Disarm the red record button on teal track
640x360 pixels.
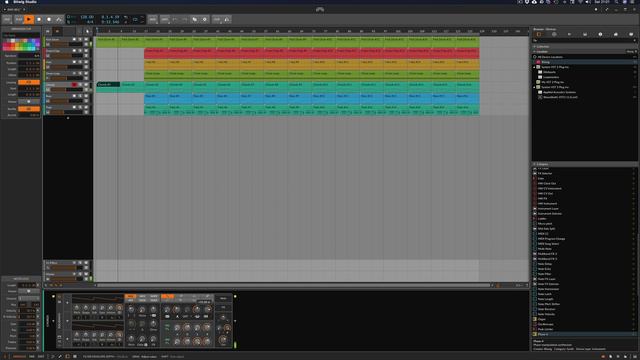click(74, 84)
